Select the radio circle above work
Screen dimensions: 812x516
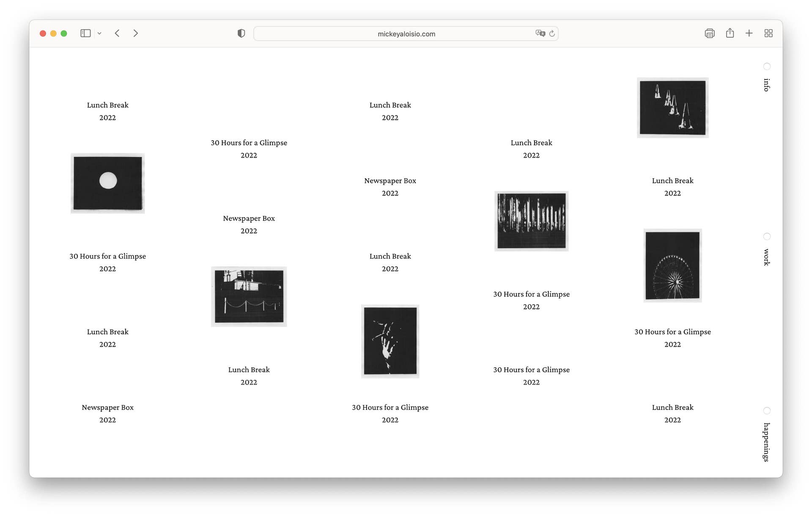pyautogui.click(x=767, y=236)
